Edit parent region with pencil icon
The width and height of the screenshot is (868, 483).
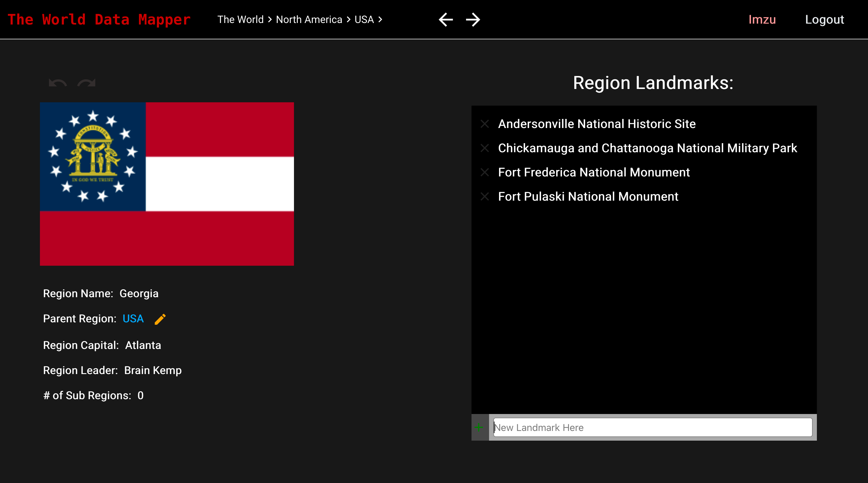click(160, 319)
